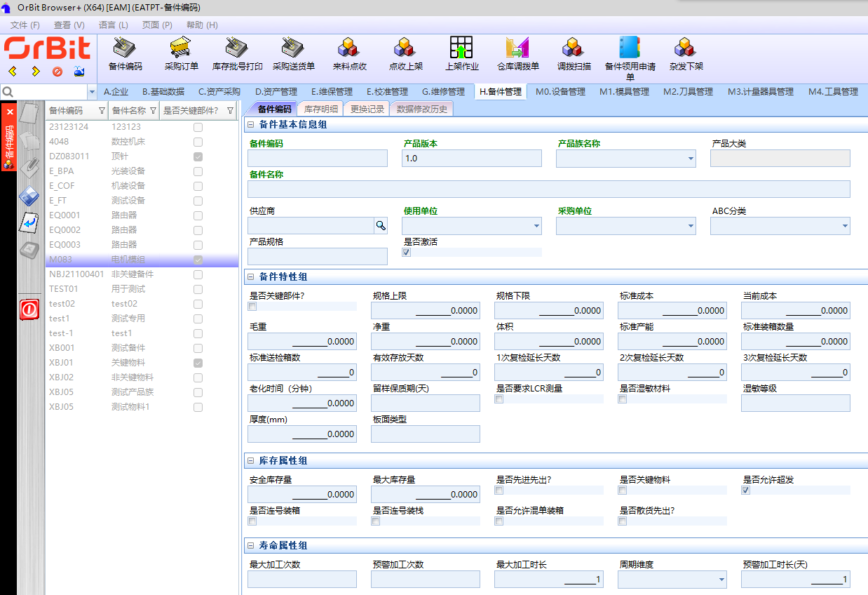Viewport: 868px width, 595px height.
Task: Click yellow forward arrow under OrBit logo
Action: pyautogui.click(x=35, y=71)
